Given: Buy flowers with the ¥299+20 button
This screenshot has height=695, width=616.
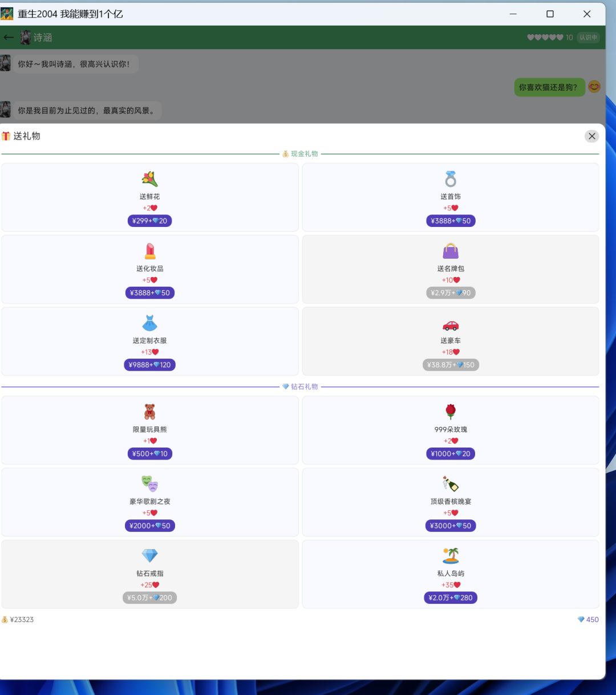Looking at the screenshot, I should click(x=149, y=221).
